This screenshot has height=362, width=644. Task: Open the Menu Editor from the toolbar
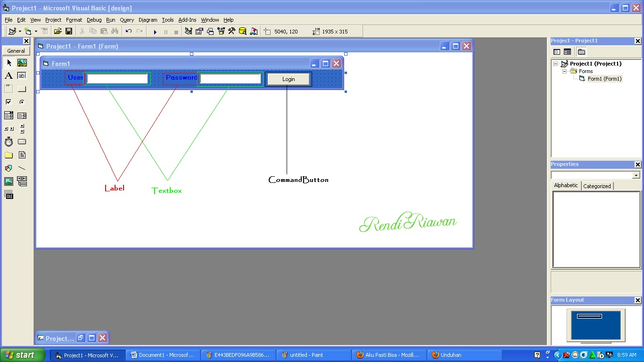[44, 31]
